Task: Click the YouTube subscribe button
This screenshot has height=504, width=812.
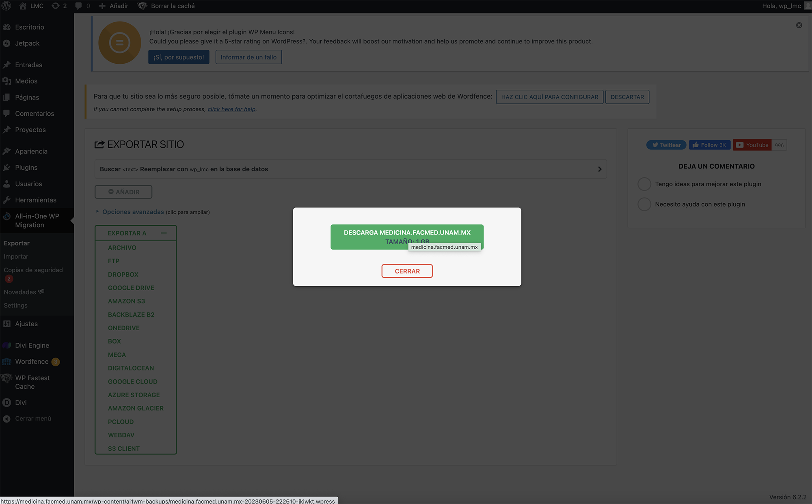Action: (752, 145)
